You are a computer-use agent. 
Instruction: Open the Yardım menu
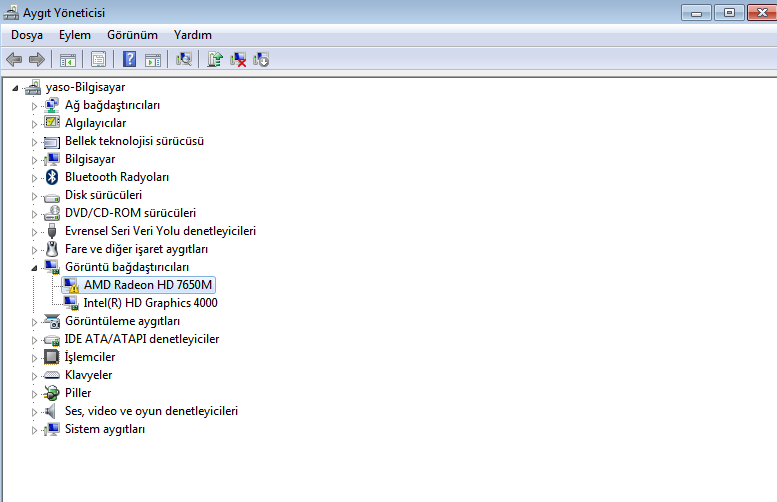click(193, 35)
